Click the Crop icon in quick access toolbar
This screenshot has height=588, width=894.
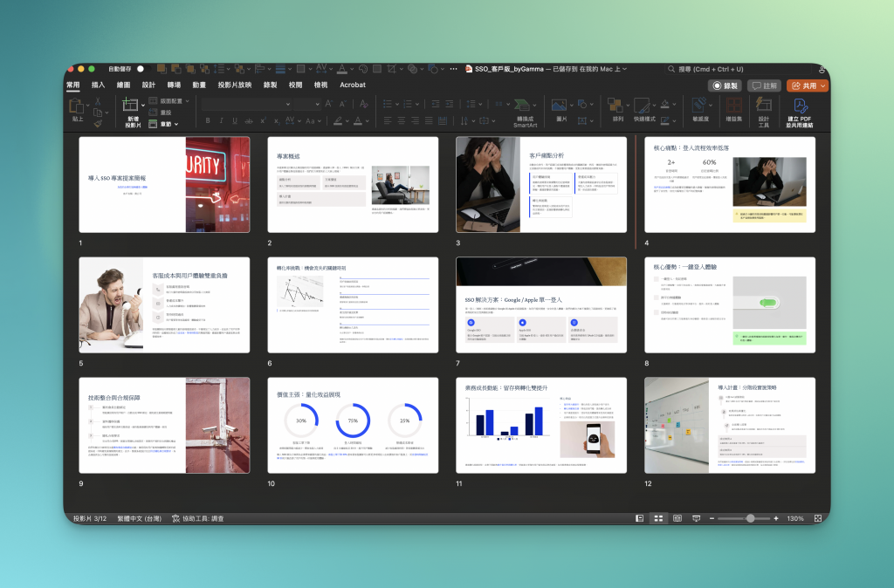coord(392,69)
